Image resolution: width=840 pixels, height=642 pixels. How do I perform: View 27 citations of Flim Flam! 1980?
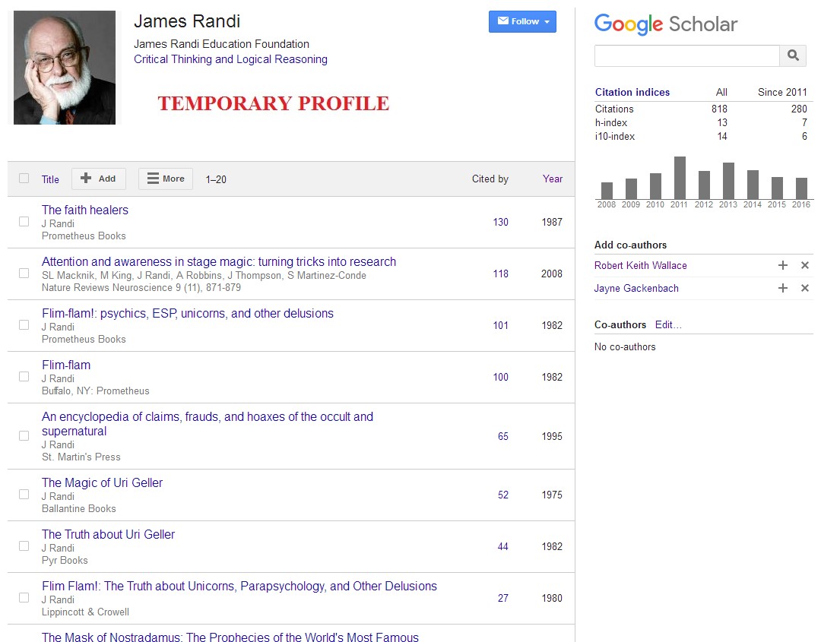503,598
